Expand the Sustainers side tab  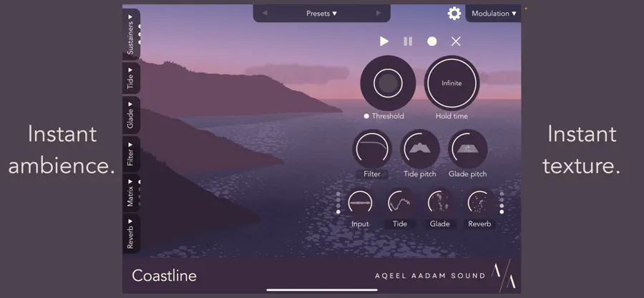pyautogui.click(x=131, y=34)
